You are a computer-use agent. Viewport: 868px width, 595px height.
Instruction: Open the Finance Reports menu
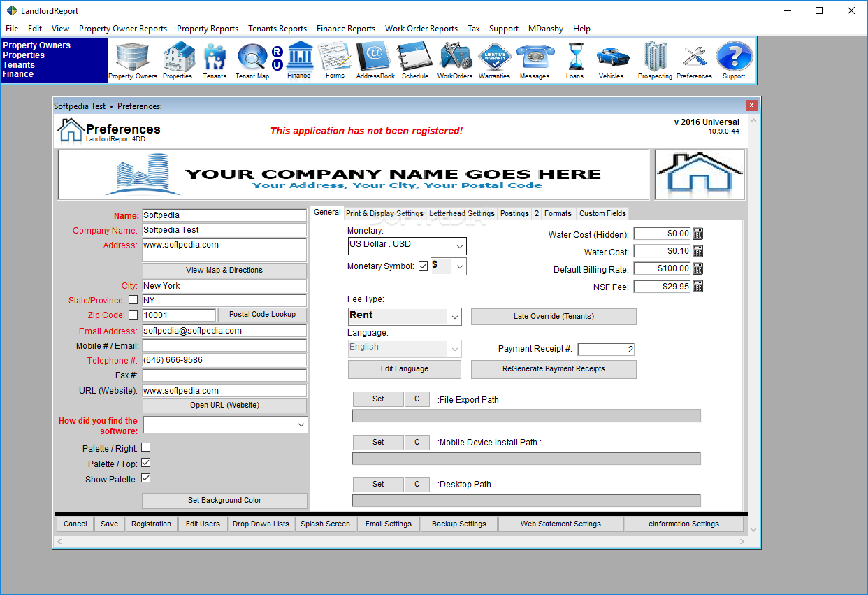click(x=346, y=29)
